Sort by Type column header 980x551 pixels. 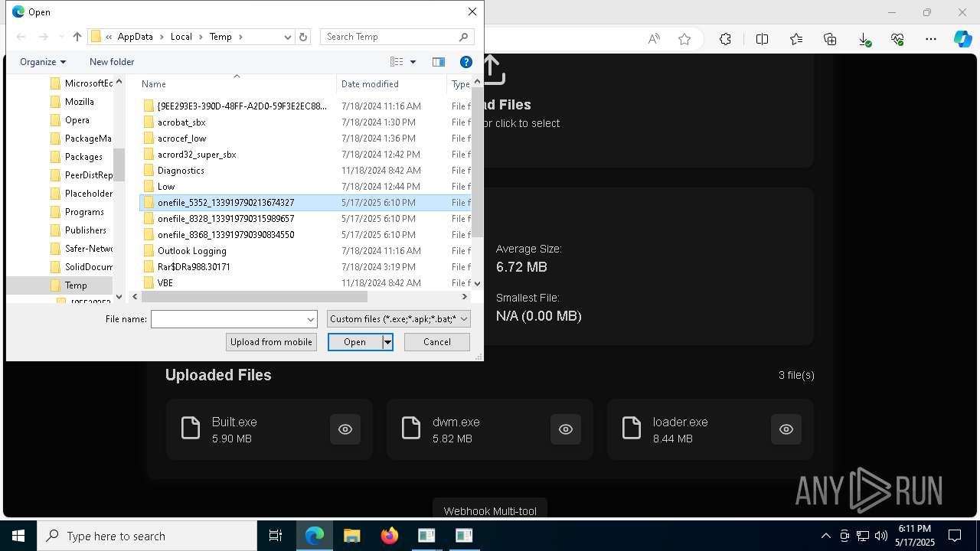[460, 84]
